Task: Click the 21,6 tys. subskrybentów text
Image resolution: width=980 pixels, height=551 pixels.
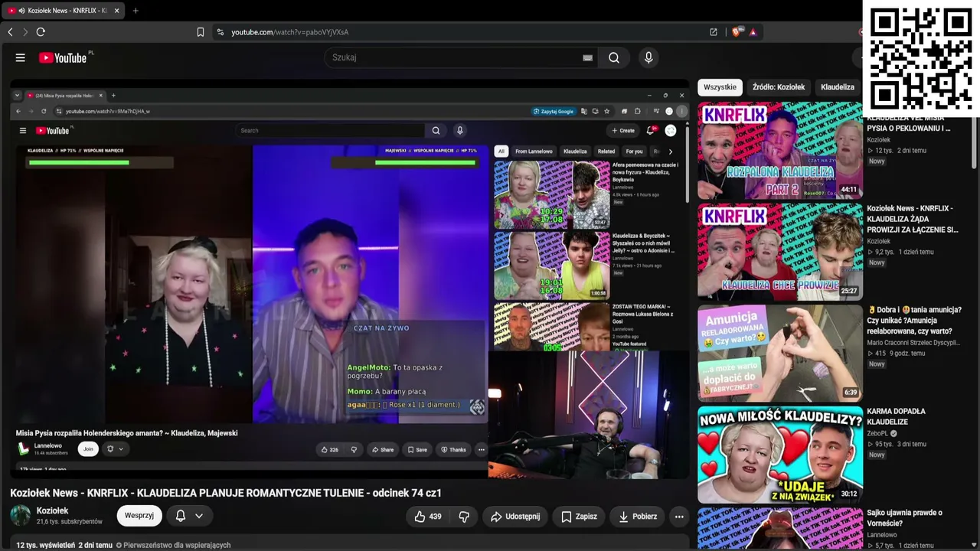Action: click(x=70, y=522)
